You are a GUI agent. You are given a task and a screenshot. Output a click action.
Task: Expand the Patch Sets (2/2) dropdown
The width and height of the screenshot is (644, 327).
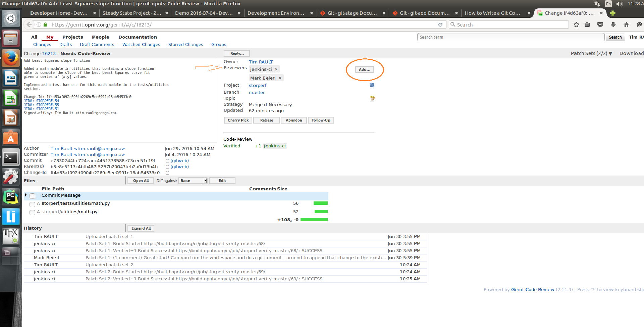click(591, 53)
